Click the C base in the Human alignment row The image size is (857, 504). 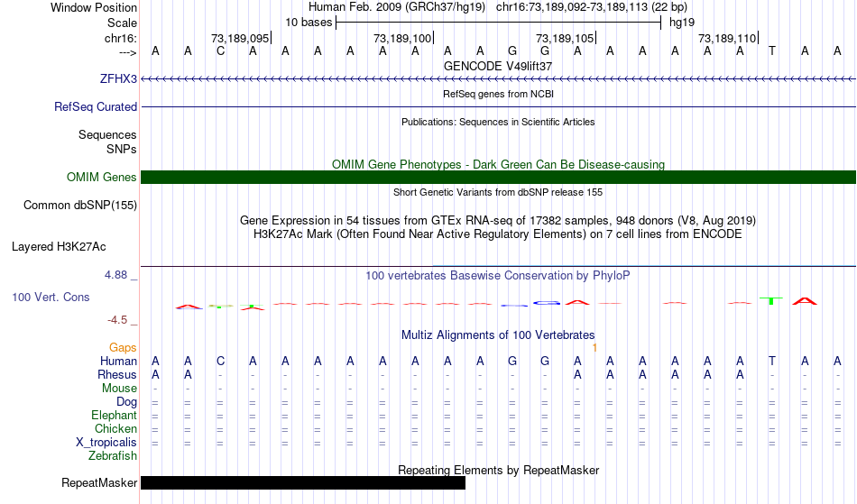[220, 361]
